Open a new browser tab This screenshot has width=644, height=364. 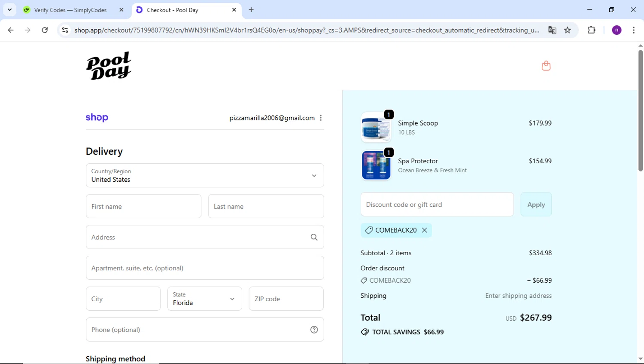251,10
